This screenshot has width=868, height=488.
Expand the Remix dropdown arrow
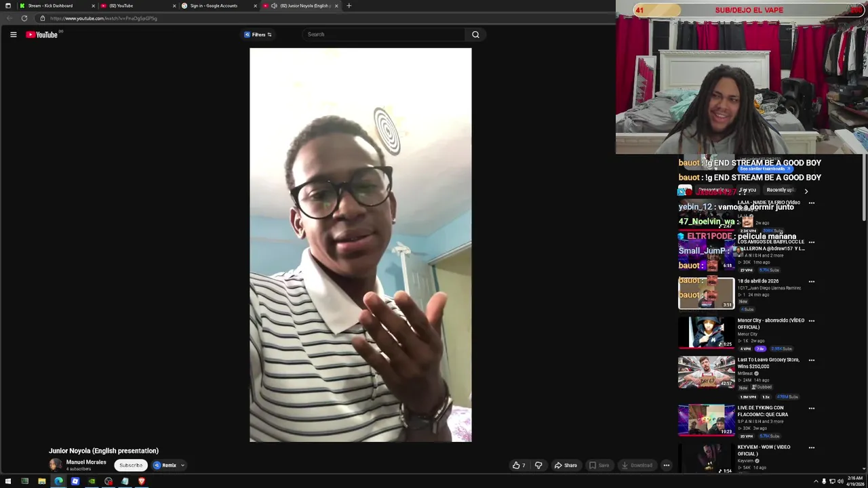pyautogui.click(x=182, y=466)
